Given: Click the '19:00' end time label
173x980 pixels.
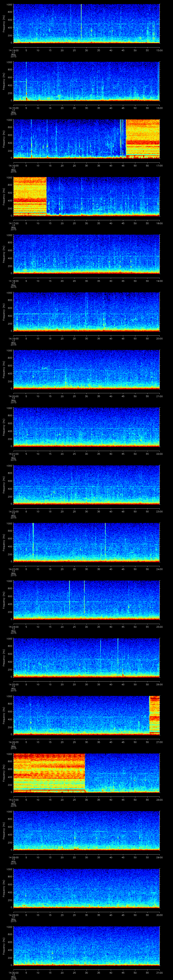Looking at the screenshot, I should pos(159,280).
